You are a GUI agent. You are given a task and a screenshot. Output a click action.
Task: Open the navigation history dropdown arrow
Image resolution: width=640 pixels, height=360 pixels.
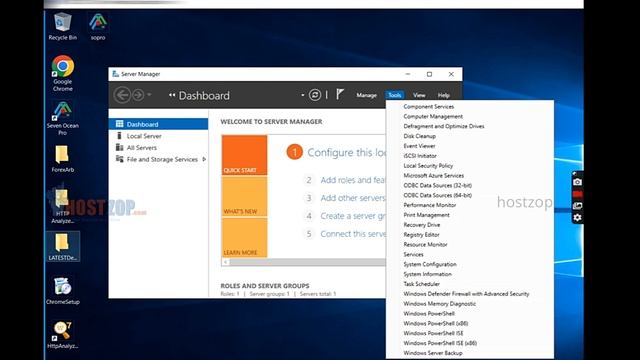pos(149,95)
